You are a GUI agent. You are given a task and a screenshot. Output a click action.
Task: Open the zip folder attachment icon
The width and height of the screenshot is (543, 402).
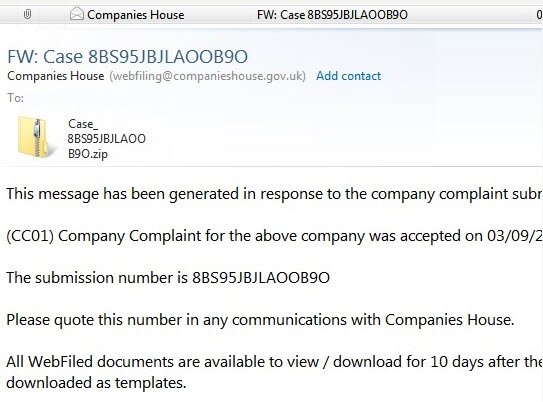(35, 137)
